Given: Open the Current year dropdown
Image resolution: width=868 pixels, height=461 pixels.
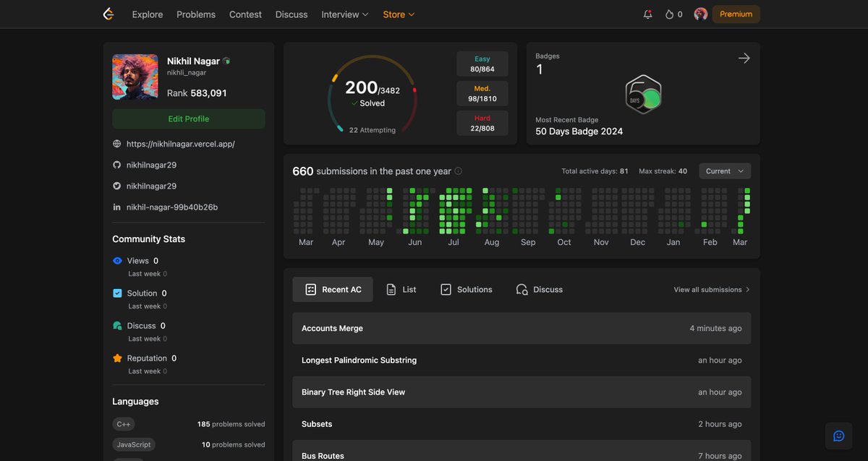Looking at the screenshot, I should [725, 171].
